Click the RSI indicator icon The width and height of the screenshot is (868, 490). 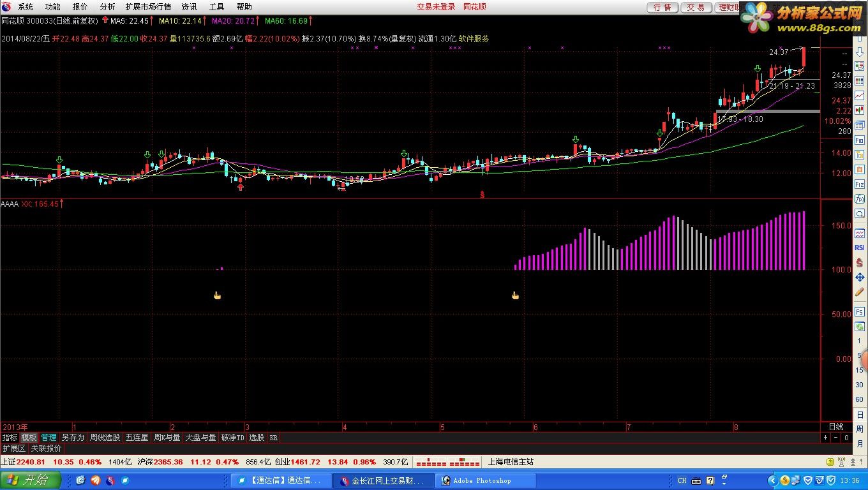click(860, 248)
